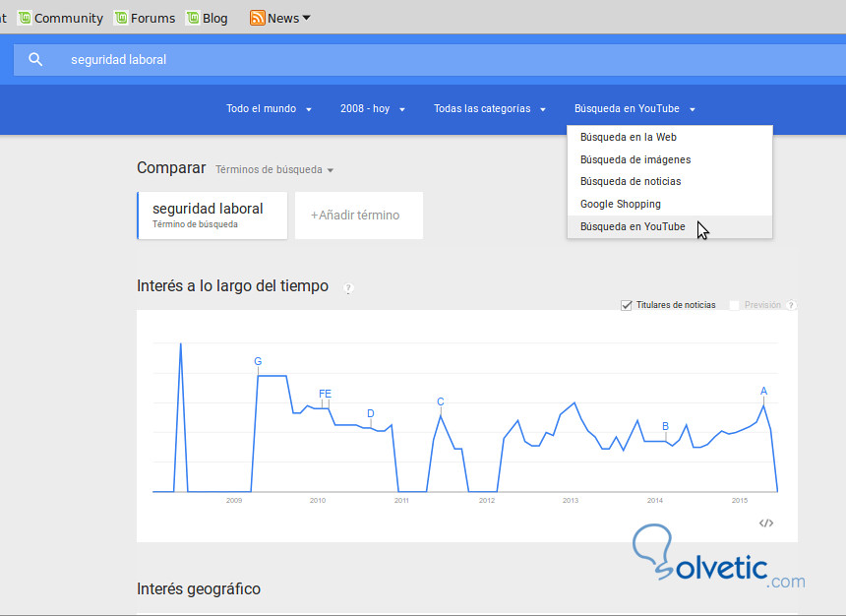Click the Comparar heading
Image resolution: width=846 pixels, height=616 pixels.
(171, 168)
